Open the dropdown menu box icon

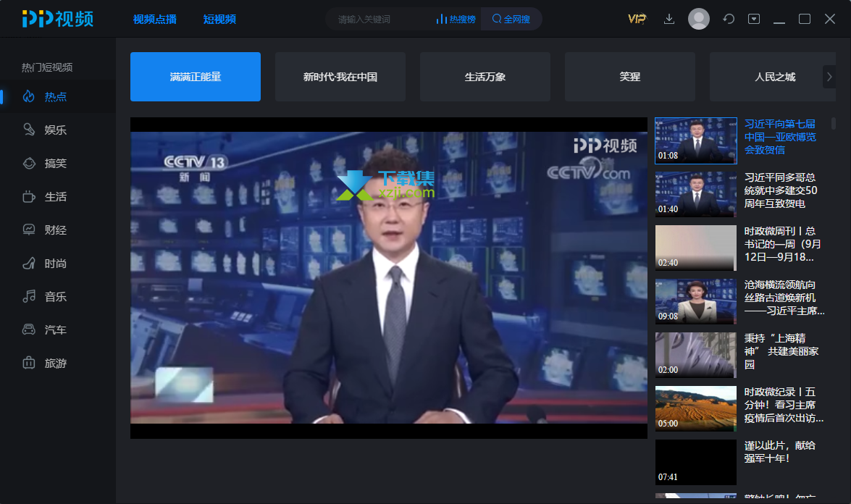coord(754,19)
